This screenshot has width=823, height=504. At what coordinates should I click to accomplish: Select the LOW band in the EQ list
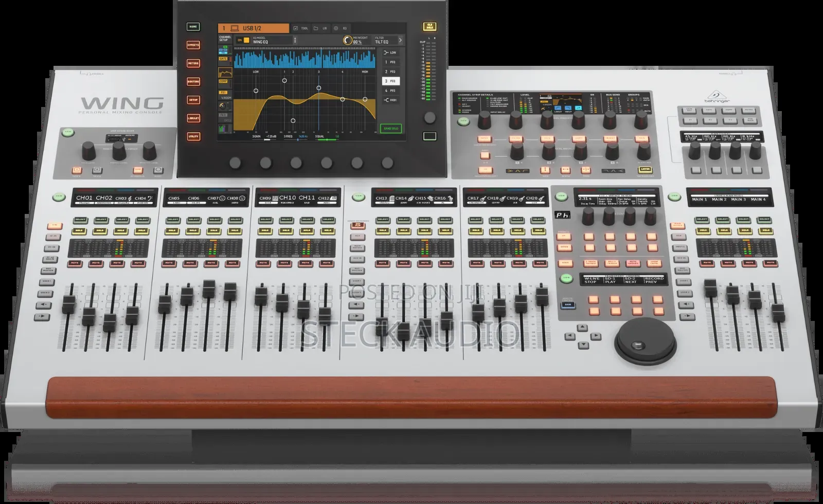391,52
